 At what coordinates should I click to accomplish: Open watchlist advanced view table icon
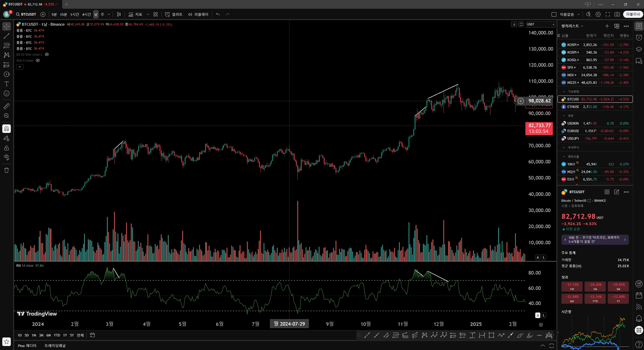tap(616, 26)
